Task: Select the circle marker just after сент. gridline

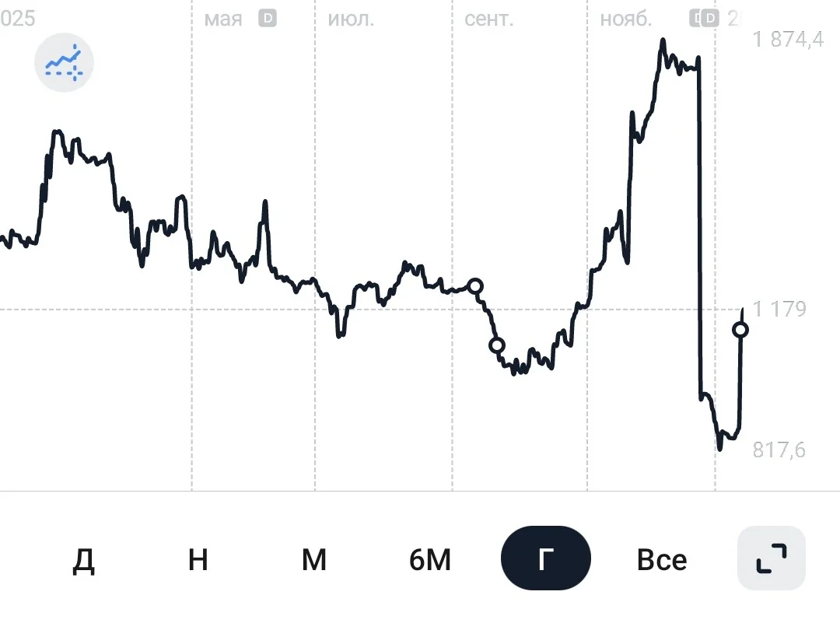Action: tap(475, 286)
